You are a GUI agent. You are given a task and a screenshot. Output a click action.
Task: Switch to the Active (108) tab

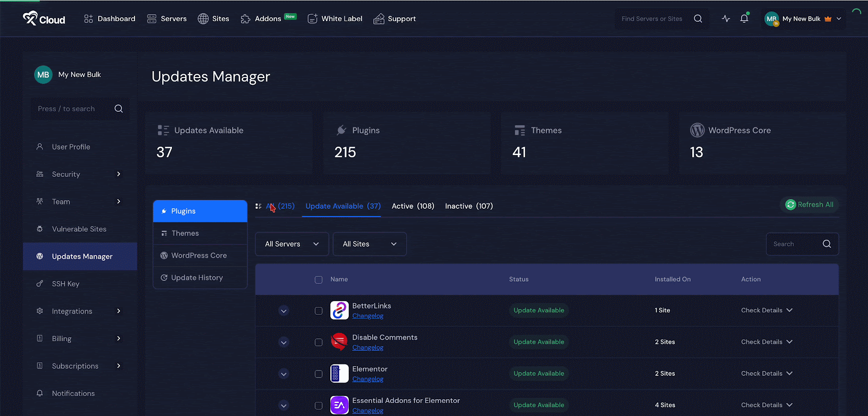(413, 206)
